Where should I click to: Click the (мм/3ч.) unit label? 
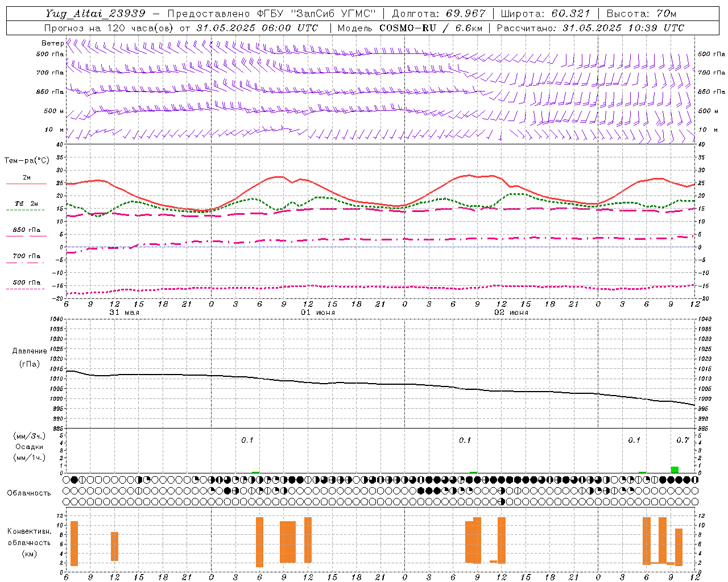(x=30, y=436)
